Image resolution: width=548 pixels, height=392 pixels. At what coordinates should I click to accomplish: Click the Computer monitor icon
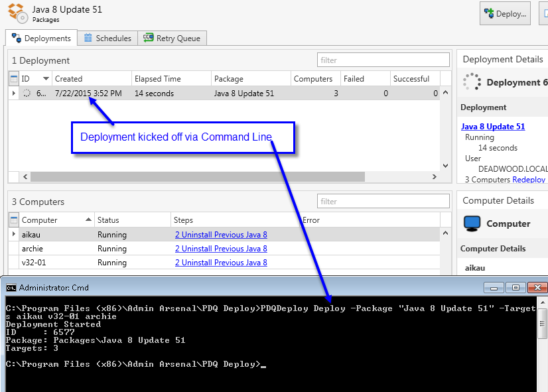472,224
